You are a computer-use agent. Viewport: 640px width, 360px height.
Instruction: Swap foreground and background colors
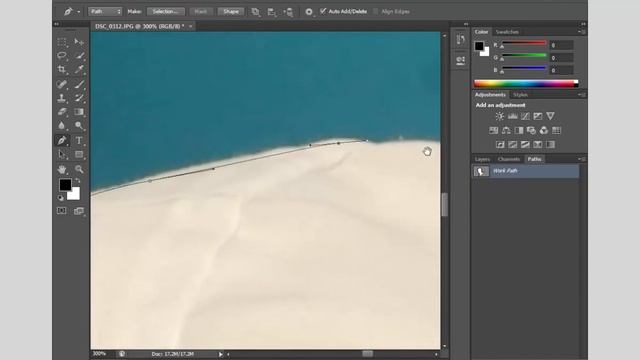click(x=78, y=180)
